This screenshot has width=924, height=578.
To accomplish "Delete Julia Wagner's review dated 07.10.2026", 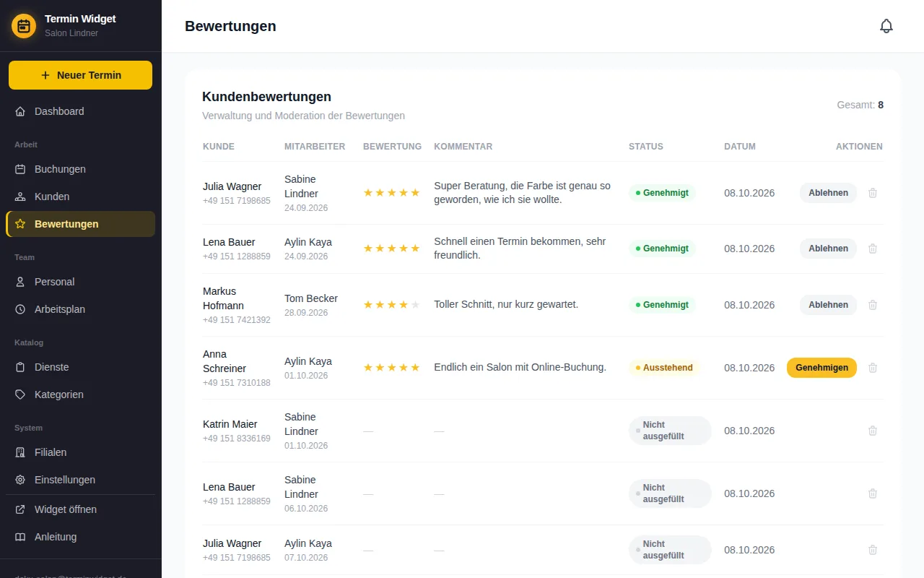I will pyautogui.click(x=873, y=550).
